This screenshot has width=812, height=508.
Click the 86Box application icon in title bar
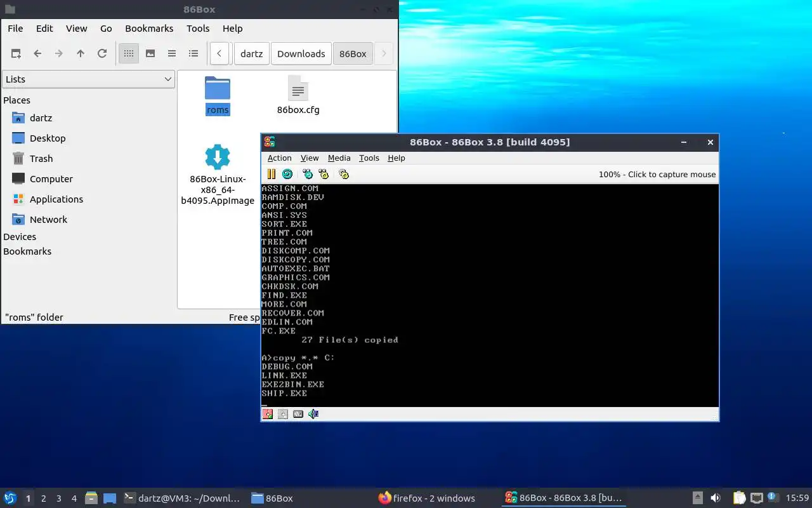[x=270, y=142]
